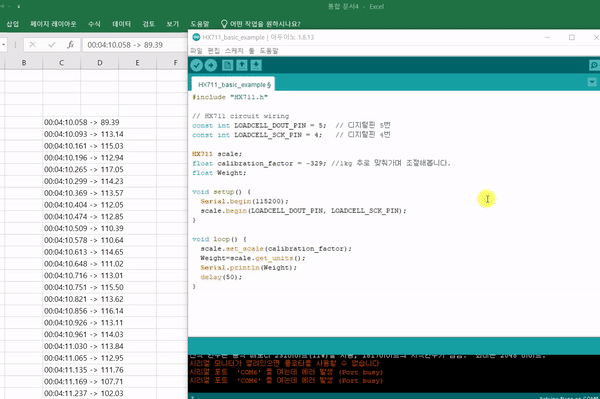Open the Excel 검토 ribbon tab
Image resolution: width=600 pixels, height=399 pixels.
(x=148, y=24)
